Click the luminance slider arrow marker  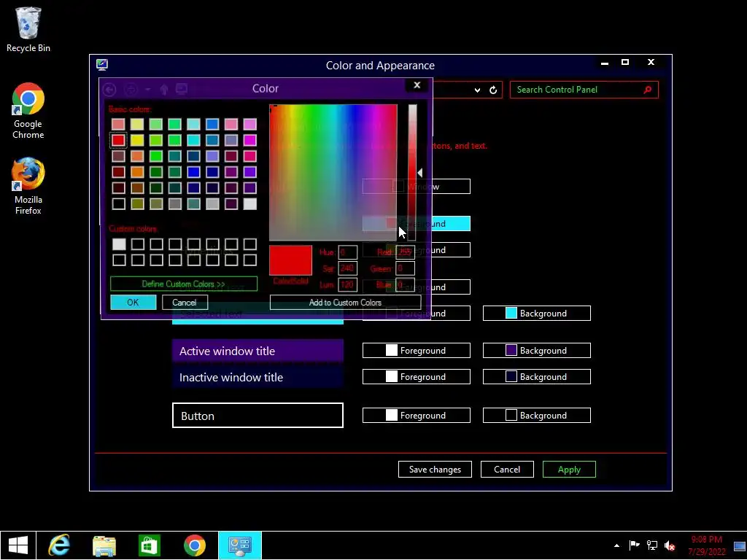coord(419,172)
